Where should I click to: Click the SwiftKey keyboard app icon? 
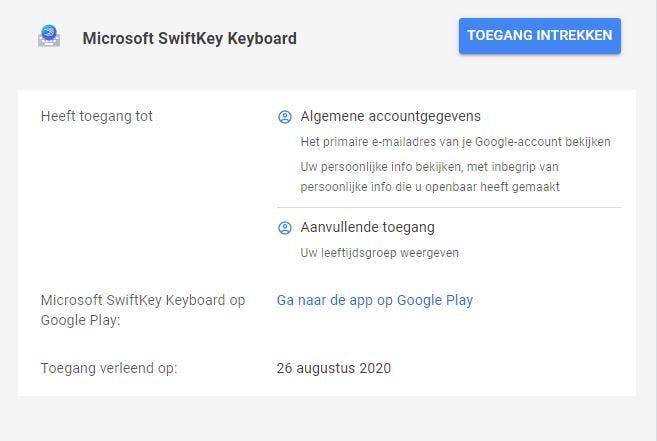(x=49, y=37)
